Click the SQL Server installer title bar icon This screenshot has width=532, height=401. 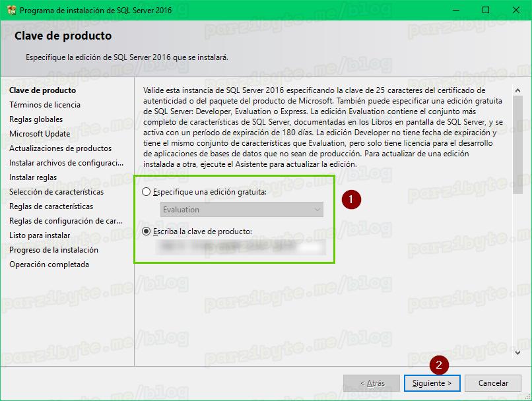11,10
